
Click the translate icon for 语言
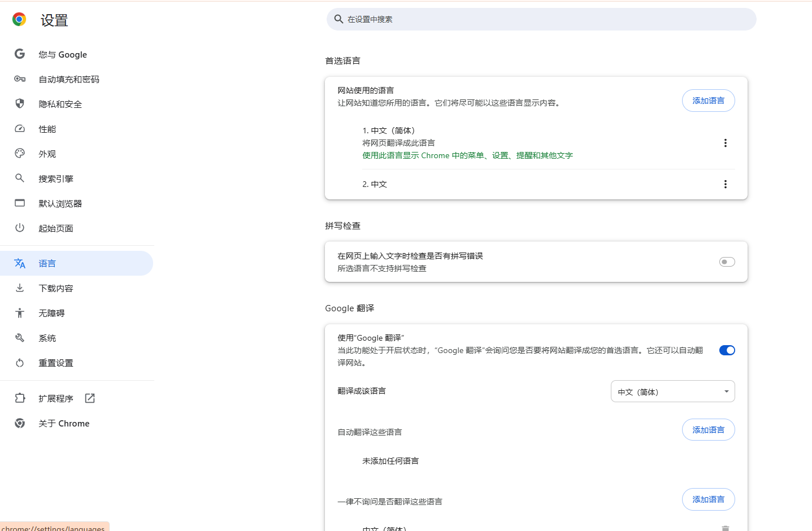(20, 263)
